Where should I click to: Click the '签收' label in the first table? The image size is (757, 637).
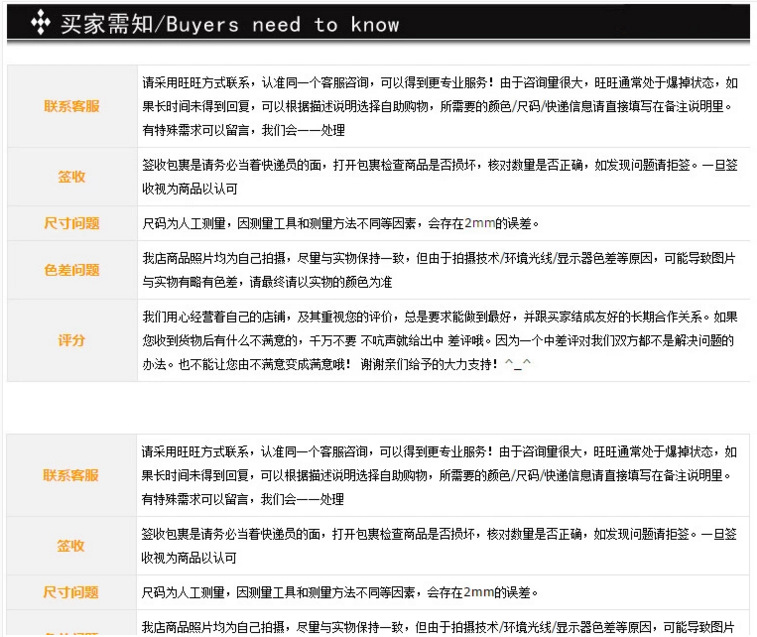click(x=71, y=177)
